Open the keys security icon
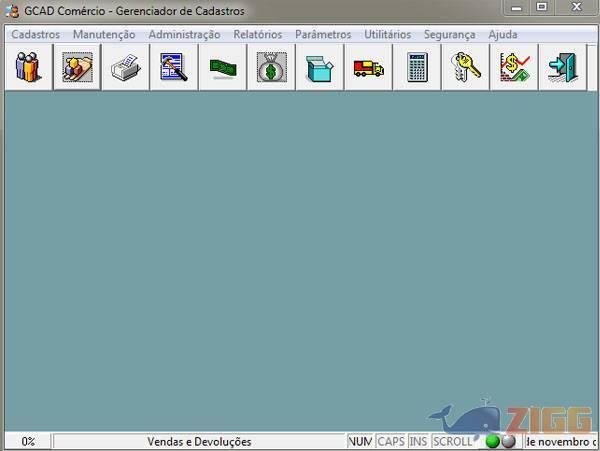 point(466,67)
